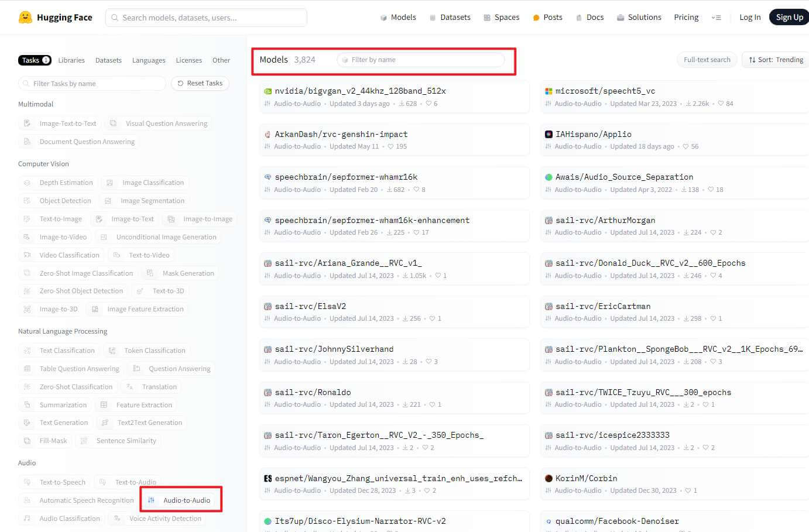Click the Its7up green avatar icon
This screenshot has width=809, height=532.
tap(268, 521)
